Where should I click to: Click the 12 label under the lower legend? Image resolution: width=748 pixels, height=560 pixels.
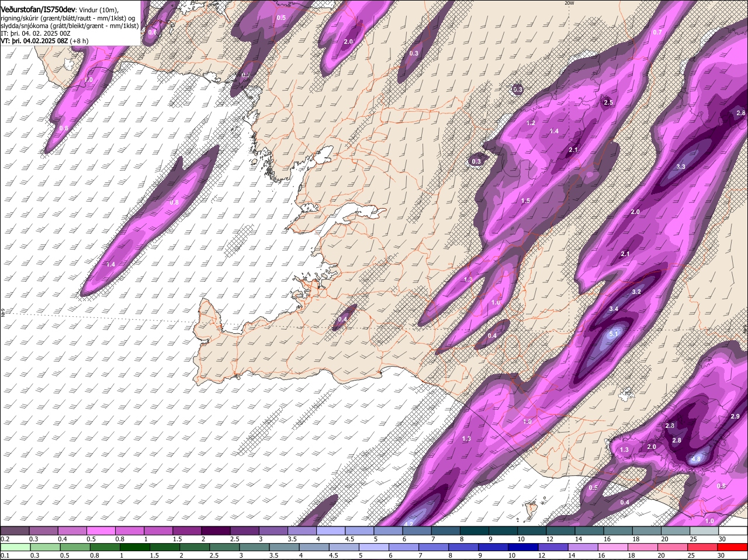[x=542, y=555]
